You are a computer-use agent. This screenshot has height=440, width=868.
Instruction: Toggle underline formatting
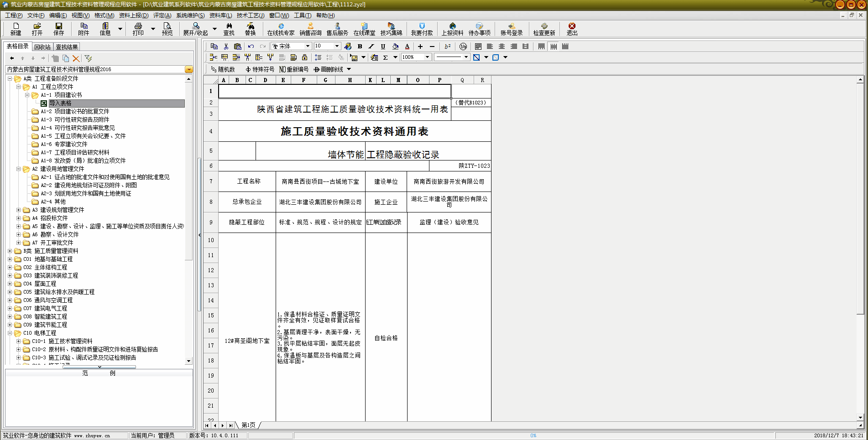coord(383,47)
